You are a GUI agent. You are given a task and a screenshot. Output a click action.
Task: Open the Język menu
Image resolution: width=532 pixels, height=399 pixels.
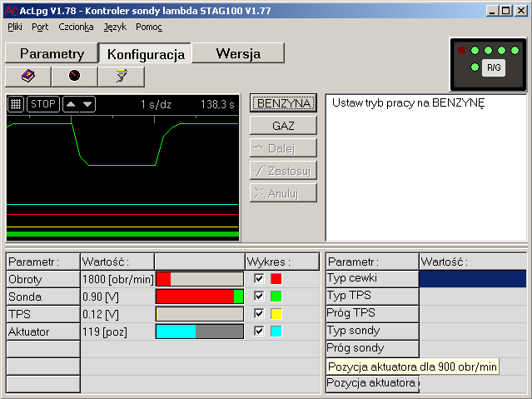click(x=115, y=27)
